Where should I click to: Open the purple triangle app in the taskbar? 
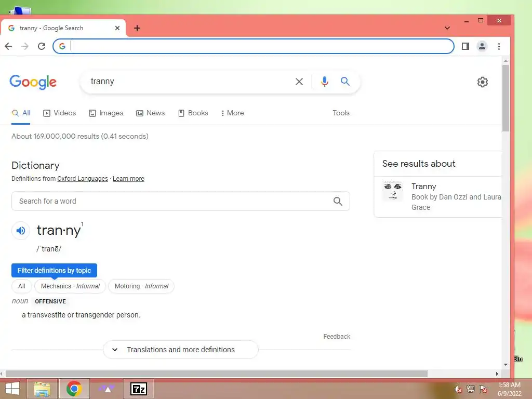[x=107, y=389]
